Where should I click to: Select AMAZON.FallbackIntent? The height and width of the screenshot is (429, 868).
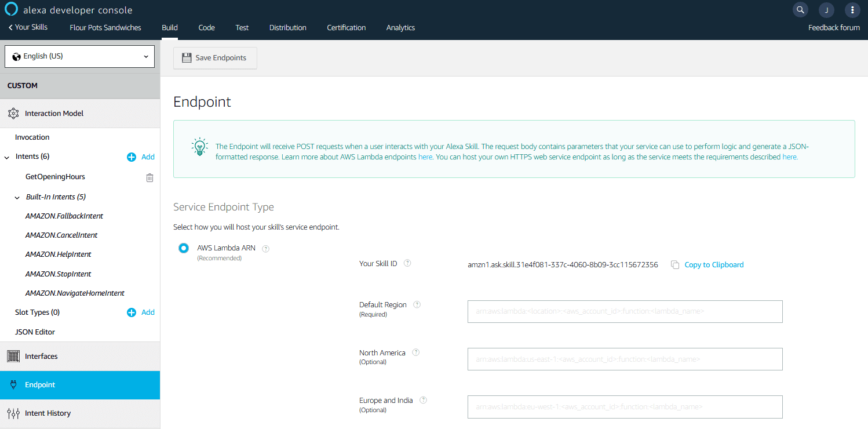(x=64, y=216)
